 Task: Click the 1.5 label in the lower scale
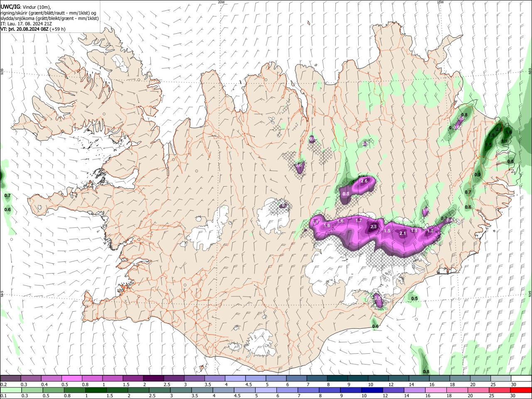click(110, 396)
